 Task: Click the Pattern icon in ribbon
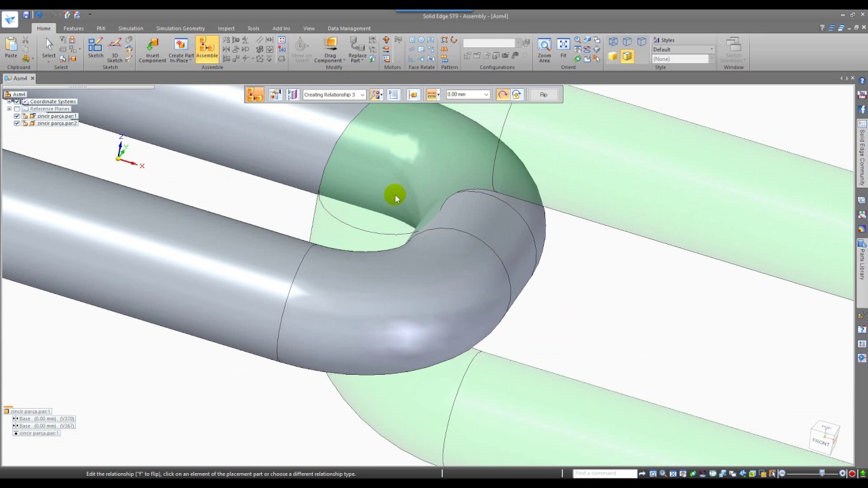coord(445,41)
